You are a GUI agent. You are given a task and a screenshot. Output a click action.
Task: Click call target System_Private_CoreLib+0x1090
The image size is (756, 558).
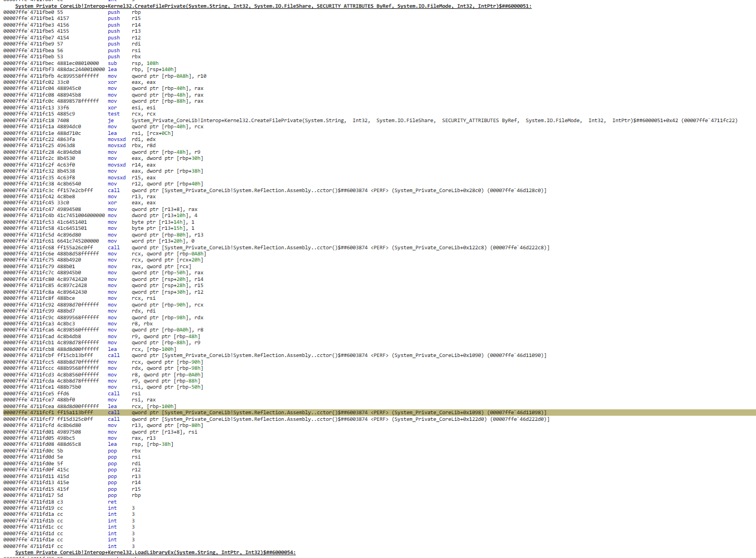tap(339, 355)
